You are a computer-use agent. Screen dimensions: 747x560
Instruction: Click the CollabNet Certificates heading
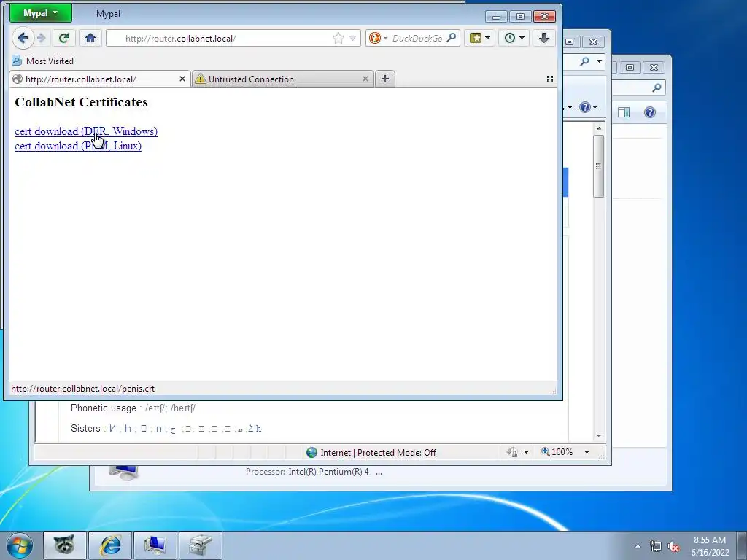pos(81,102)
